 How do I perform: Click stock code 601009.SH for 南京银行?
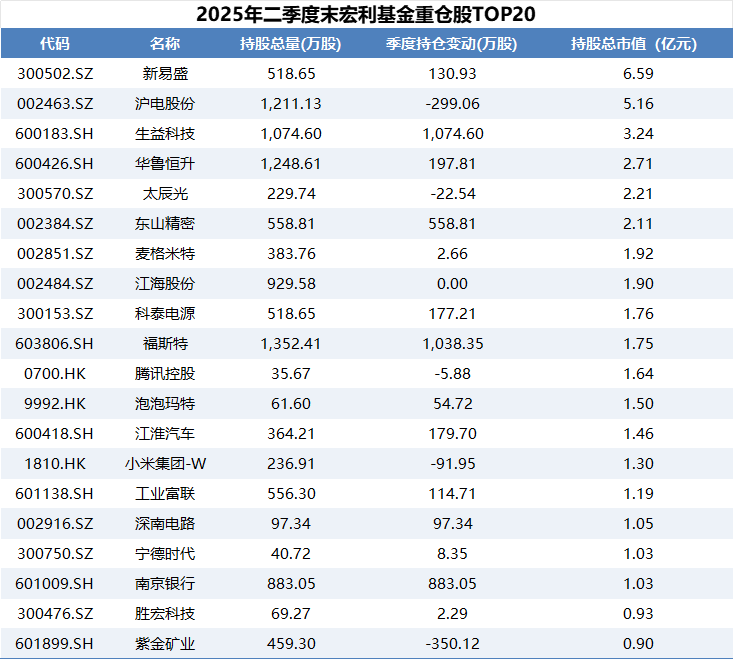point(55,583)
